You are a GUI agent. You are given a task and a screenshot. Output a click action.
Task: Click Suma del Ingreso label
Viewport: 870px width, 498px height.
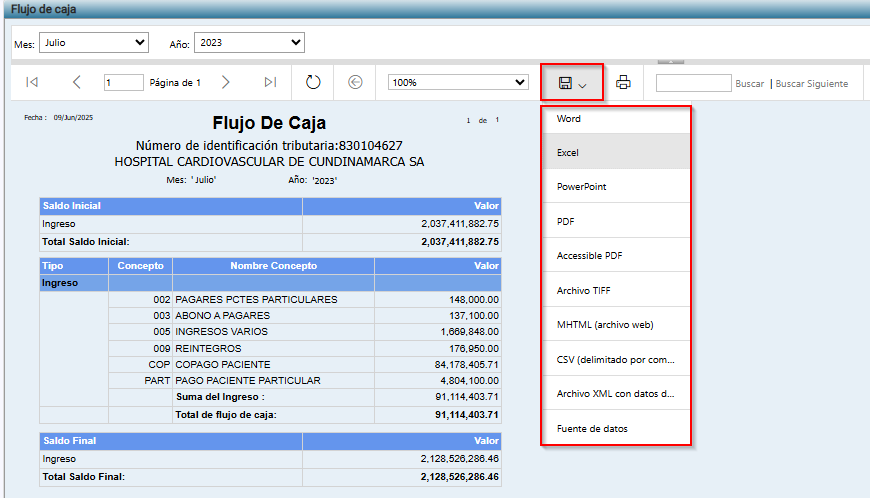point(220,397)
